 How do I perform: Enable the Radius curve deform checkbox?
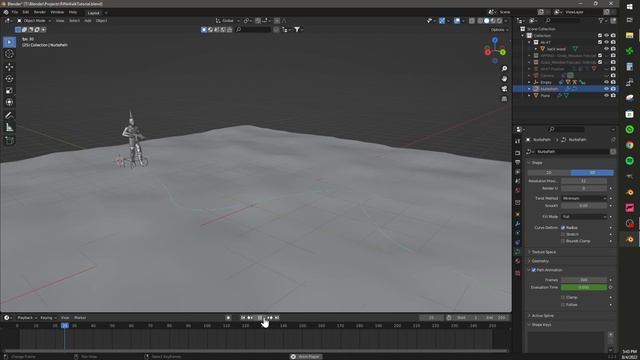(x=563, y=228)
